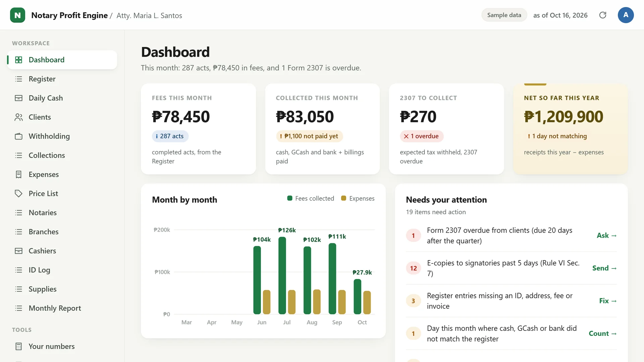Open Collections in the sidebar

click(62, 155)
